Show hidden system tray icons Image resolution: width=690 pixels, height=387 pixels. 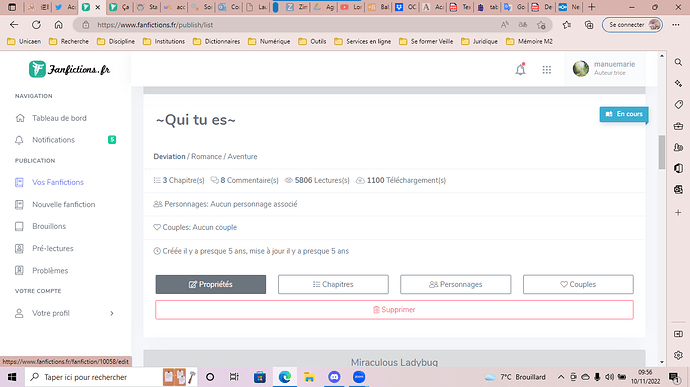coord(561,377)
